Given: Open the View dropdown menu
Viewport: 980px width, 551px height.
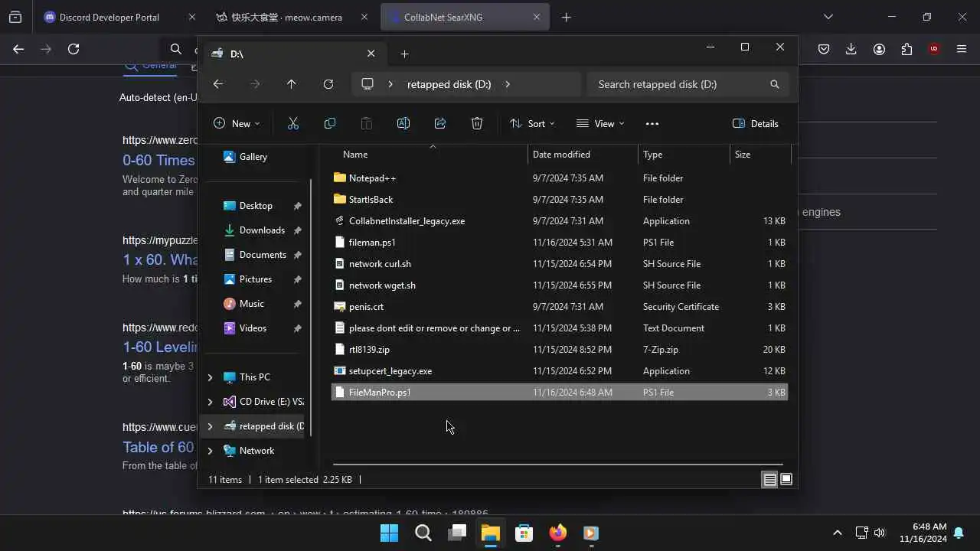Looking at the screenshot, I should pos(600,123).
